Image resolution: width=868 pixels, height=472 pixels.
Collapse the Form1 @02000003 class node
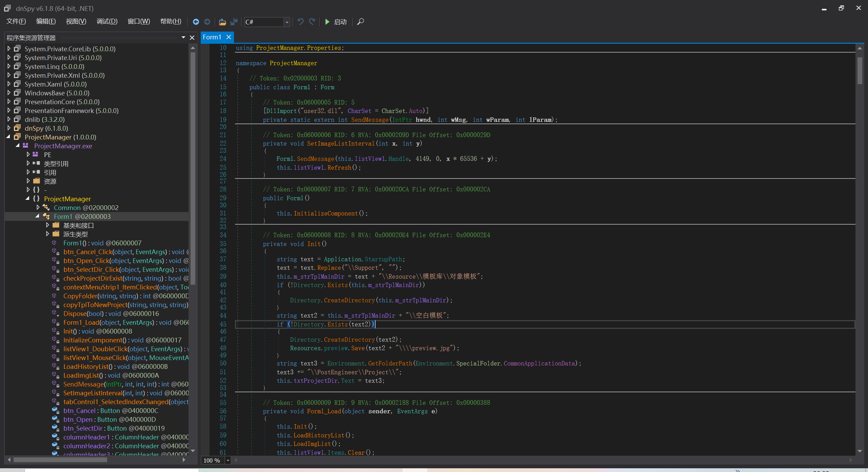[37, 216]
